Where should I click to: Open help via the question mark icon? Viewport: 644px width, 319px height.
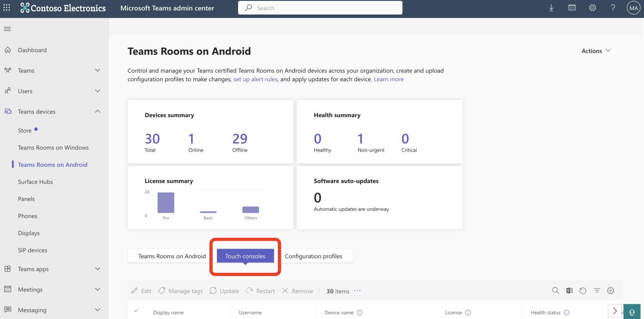click(x=613, y=8)
